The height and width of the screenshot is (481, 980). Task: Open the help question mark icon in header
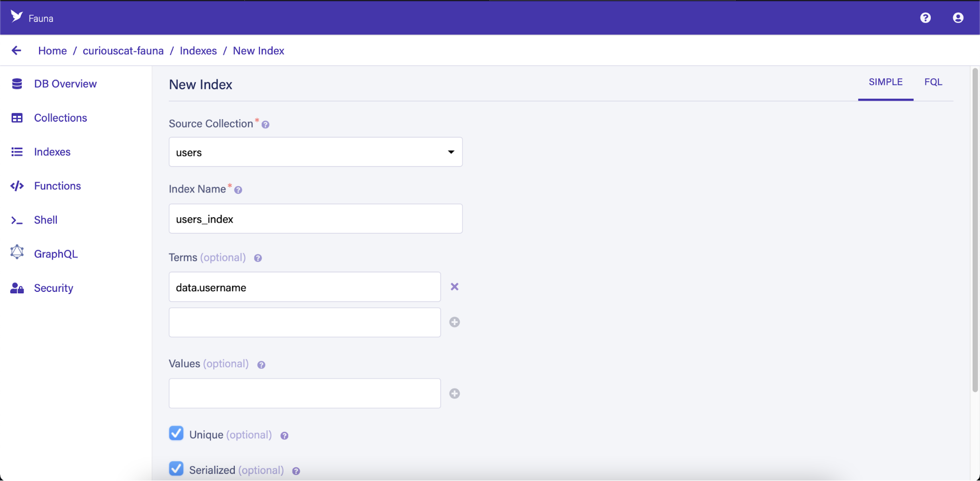925,18
